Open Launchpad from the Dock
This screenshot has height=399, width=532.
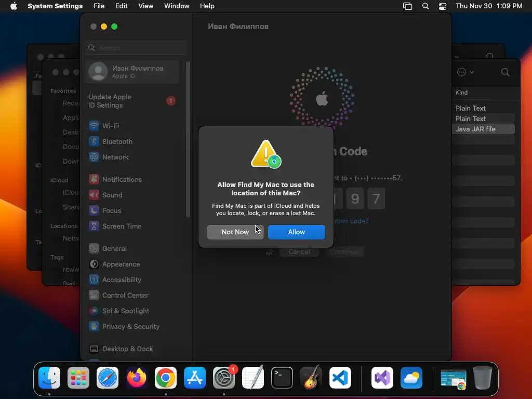coord(78,378)
